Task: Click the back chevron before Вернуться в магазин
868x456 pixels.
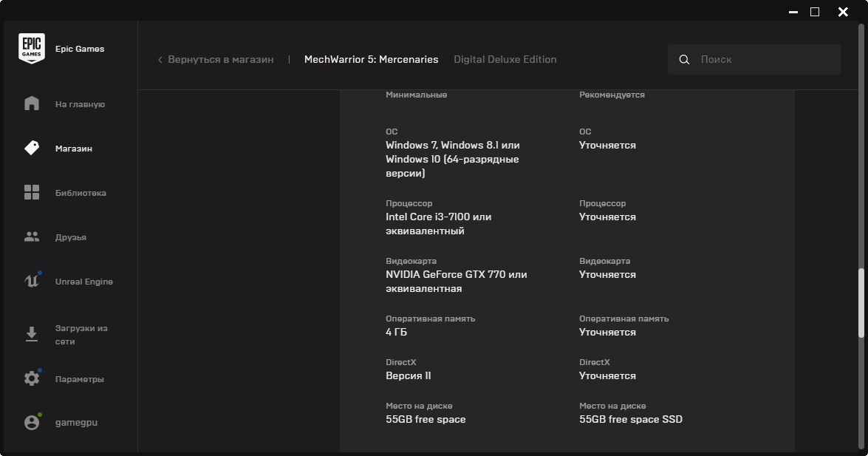Action: click(160, 60)
